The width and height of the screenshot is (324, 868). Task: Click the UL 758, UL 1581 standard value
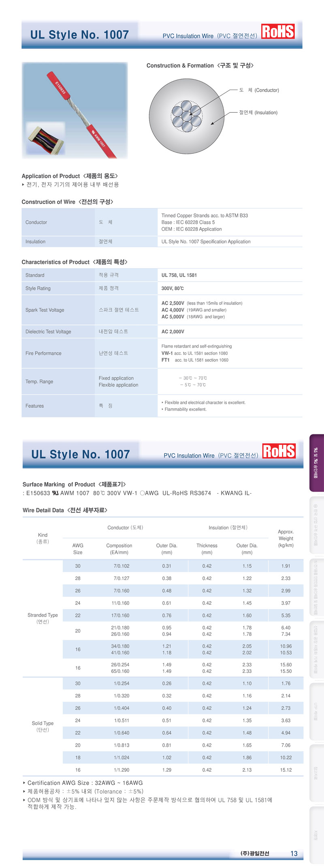(x=179, y=275)
